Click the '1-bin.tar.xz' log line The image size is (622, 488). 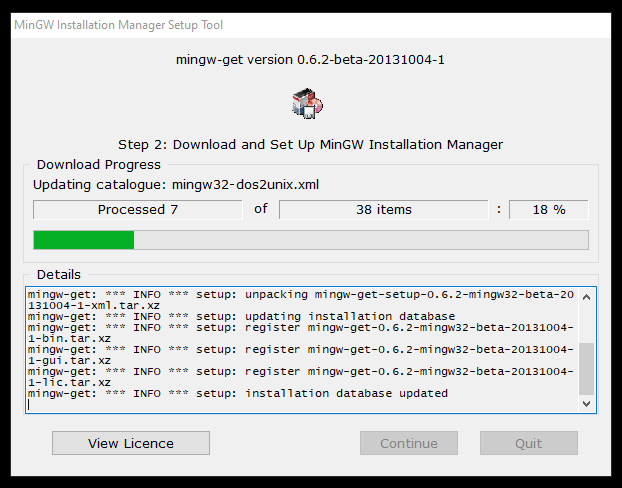coord(69,339)
